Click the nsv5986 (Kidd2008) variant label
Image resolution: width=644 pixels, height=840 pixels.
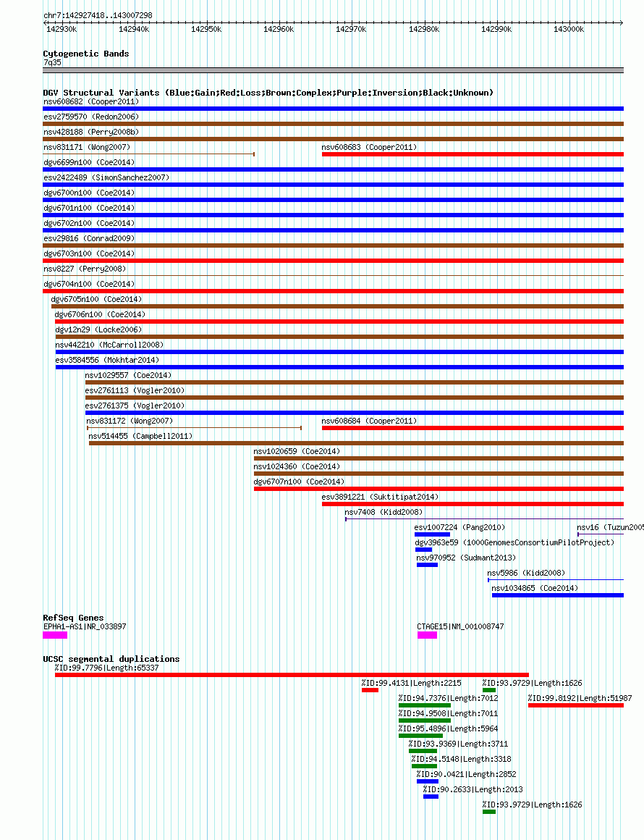(x=526, y=573)
